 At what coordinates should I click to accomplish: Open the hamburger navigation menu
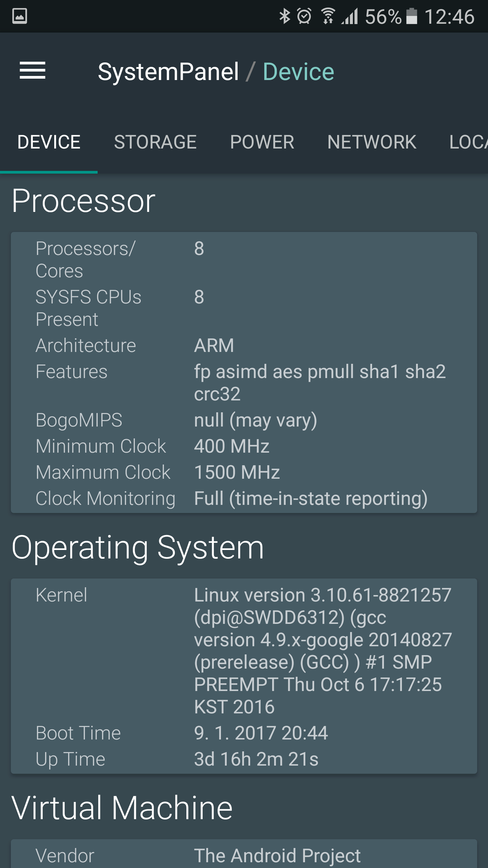pyautogui.click(x=33, y=71)
